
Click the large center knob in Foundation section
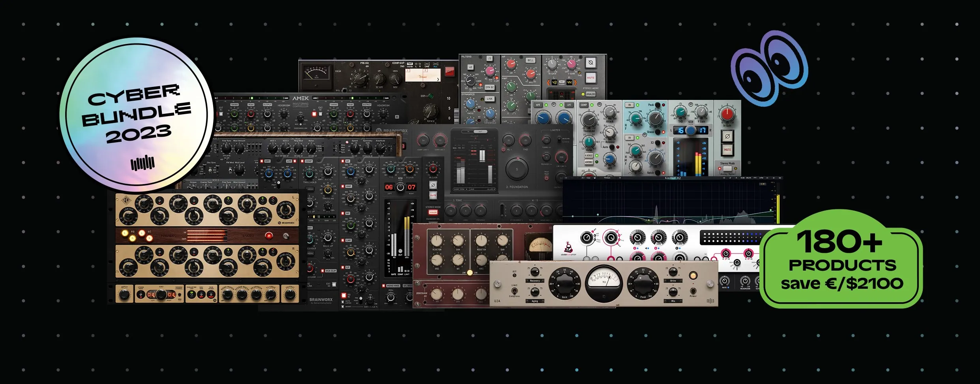click(x=517, y=169)
